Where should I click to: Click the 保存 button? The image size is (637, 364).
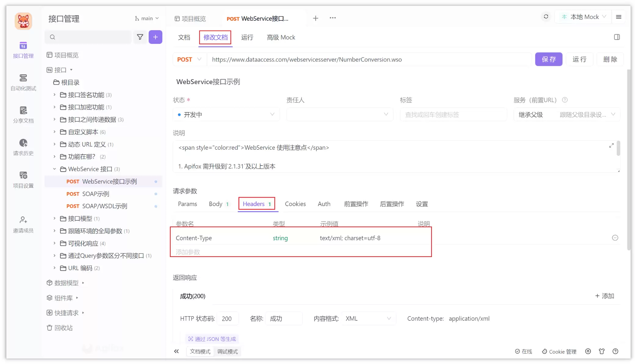click(x=548, y=59)
